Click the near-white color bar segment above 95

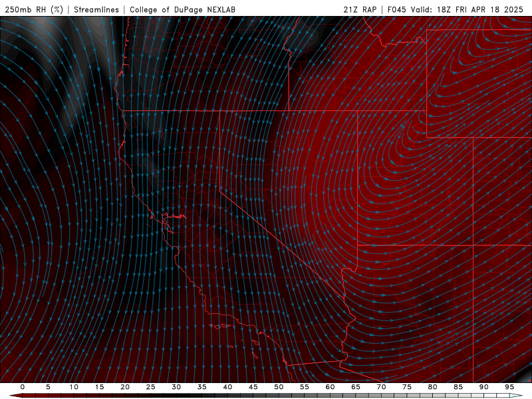point(516,396)
